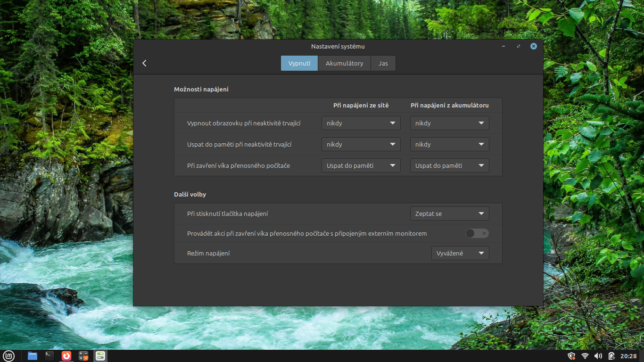This screenshot has width=644, height=362.
Task: Open lid-close dropdown for mains power
Action: [361, 165]
